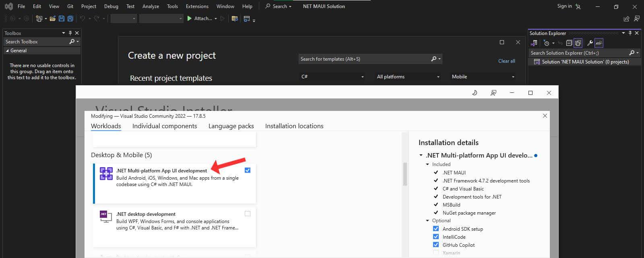The image size is (644, 258).
Task: Close the Modifying Visual Studio dialog
Action: pos(545,116)
